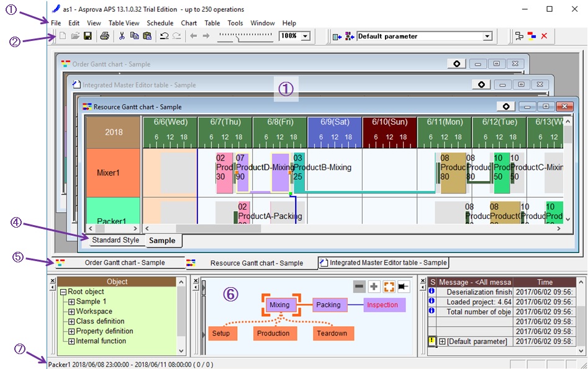
Task: Click the Time column header in messages
Action: pyautogui.click(x=544, y=282)
